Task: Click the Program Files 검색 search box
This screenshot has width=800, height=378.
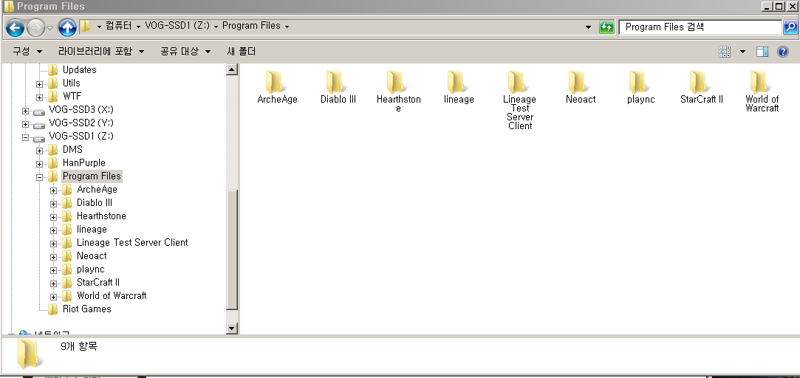Action: 700,27
